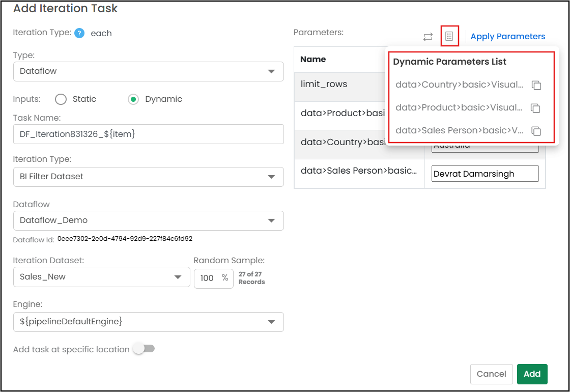Click data>Product>basi parameter row in table
570x392 pixels.
(x=343, y=113)
